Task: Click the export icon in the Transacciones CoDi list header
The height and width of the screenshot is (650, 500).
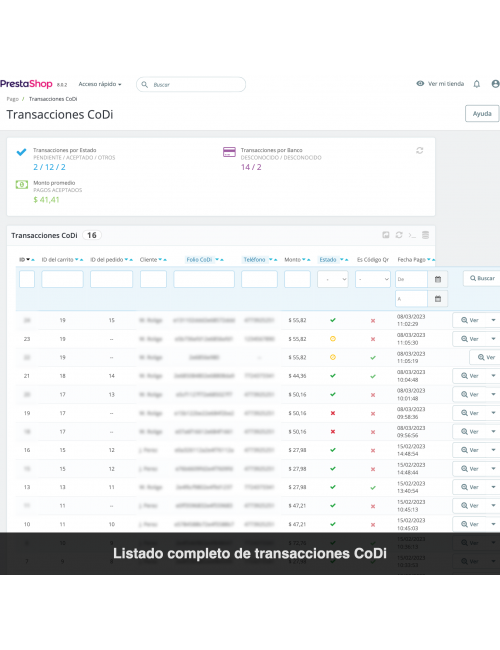Action: pyautogui.click(x=386, y=235)
